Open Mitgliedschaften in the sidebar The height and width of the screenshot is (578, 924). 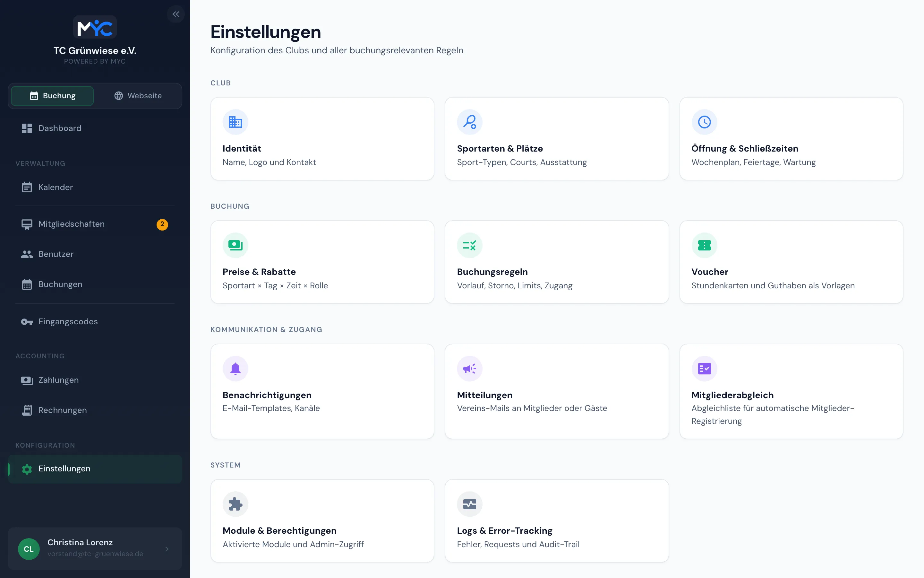pos(95,224)
